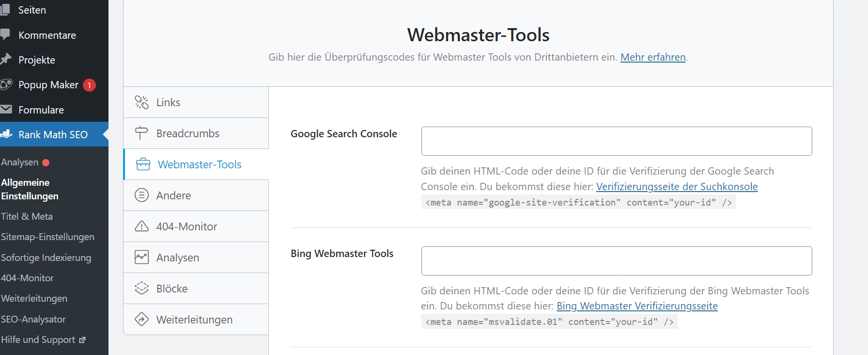Open Rank Math SEO menu
The height and width of the screenshot is (355, 868).
click(x=54, y=134)
